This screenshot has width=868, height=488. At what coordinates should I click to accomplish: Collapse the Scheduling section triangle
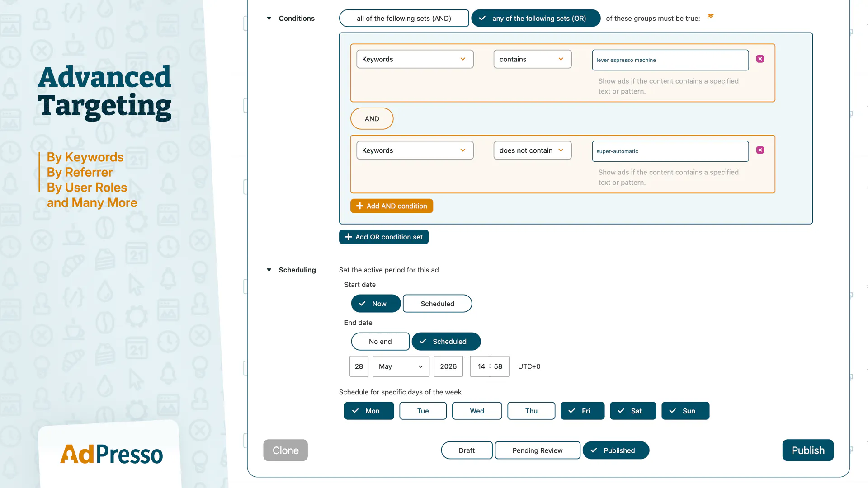269,270
